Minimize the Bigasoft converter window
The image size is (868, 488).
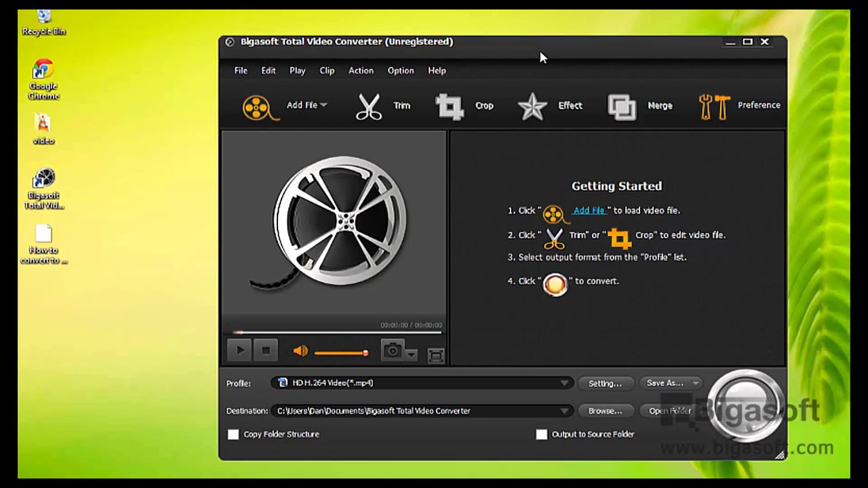[x=730, y=42]
